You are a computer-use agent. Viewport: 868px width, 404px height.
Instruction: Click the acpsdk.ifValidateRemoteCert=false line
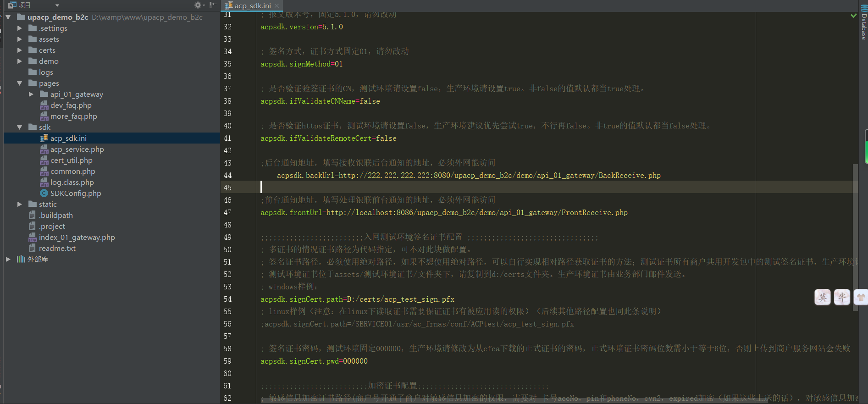pyautogui.click(x=328, y=138)
